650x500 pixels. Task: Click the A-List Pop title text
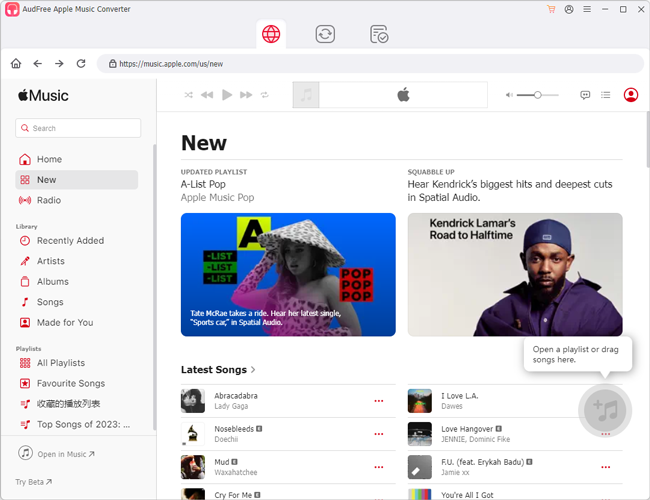tap(203, 184)
